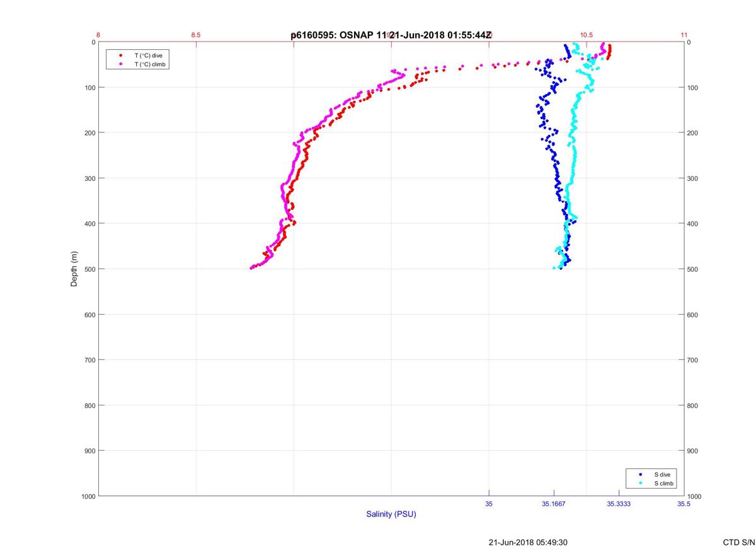Select the 'S dive' legend entry
756x558 pixels.
[661, 474]
